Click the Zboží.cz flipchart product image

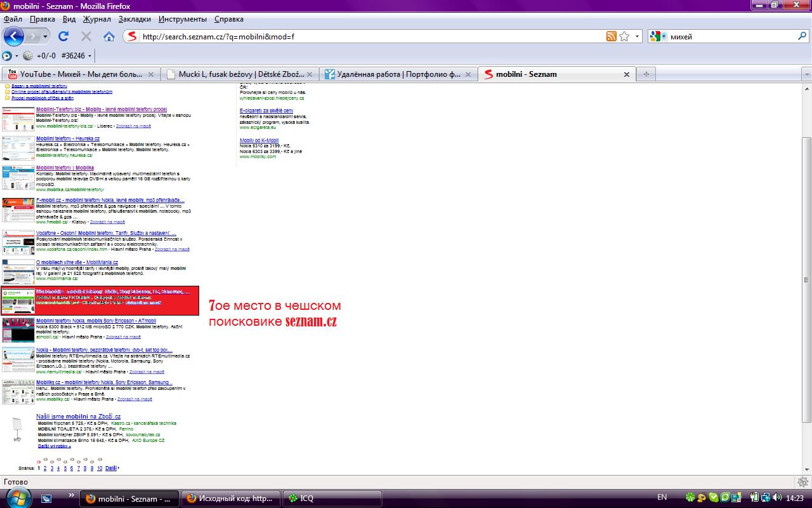click(x=18, y=429)
